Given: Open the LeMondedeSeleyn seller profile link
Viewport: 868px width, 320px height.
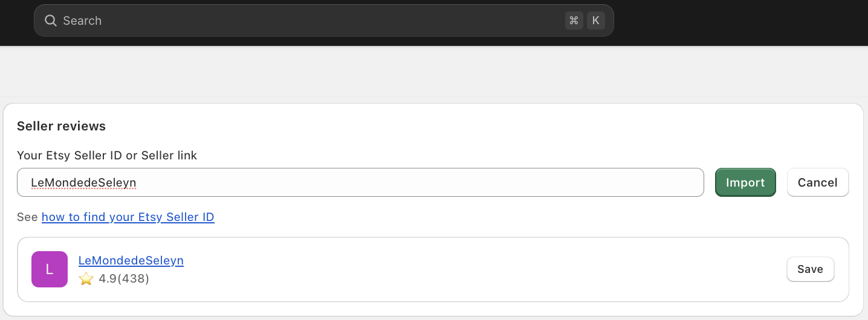Looking at the screenshot, I should coord(131,261).
